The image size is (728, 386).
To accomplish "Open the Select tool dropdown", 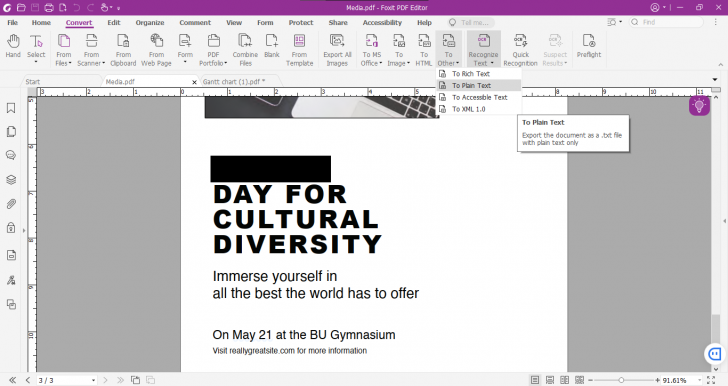I will coord(36,61).
